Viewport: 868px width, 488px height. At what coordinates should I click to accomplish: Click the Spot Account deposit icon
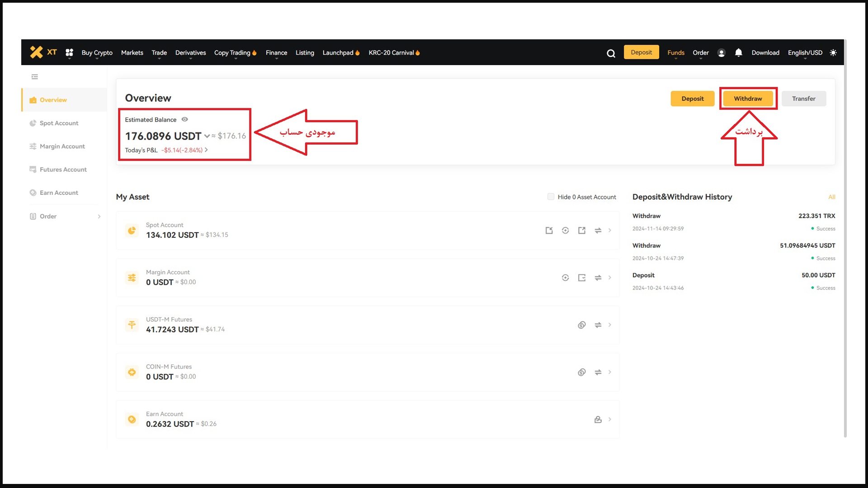pos(549,230)
